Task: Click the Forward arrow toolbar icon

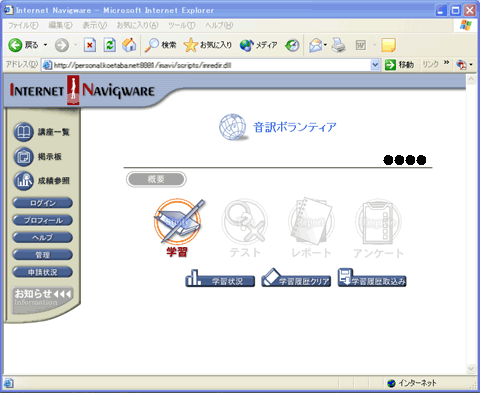Action: click(x=62, y=45)
